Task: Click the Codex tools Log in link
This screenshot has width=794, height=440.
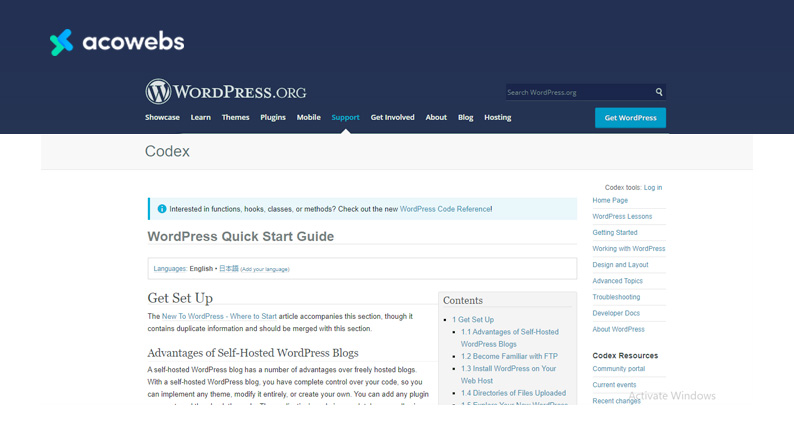Action: tap(653, 187)
